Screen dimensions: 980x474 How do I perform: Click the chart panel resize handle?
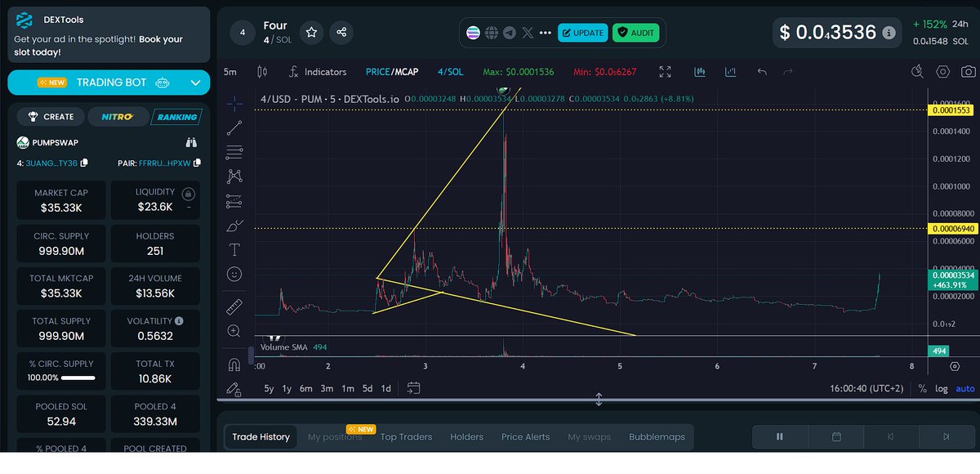point(599,400)
